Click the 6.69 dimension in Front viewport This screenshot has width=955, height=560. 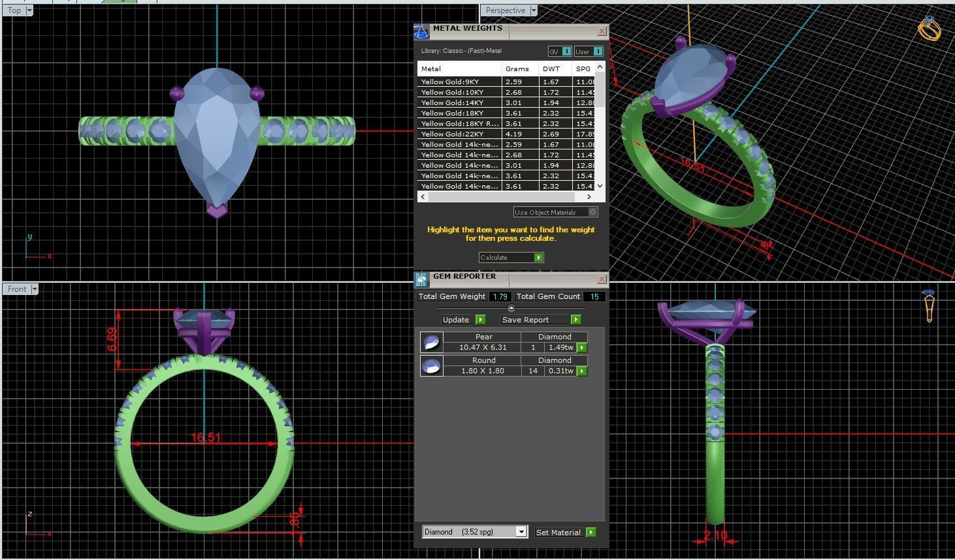coord(112,339)
